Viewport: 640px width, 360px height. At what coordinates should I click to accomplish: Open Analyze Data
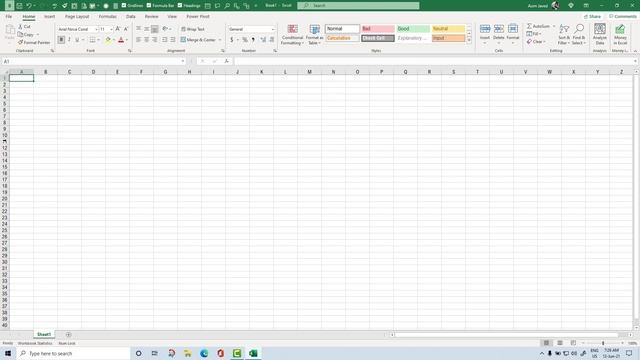tap(600, 34)
